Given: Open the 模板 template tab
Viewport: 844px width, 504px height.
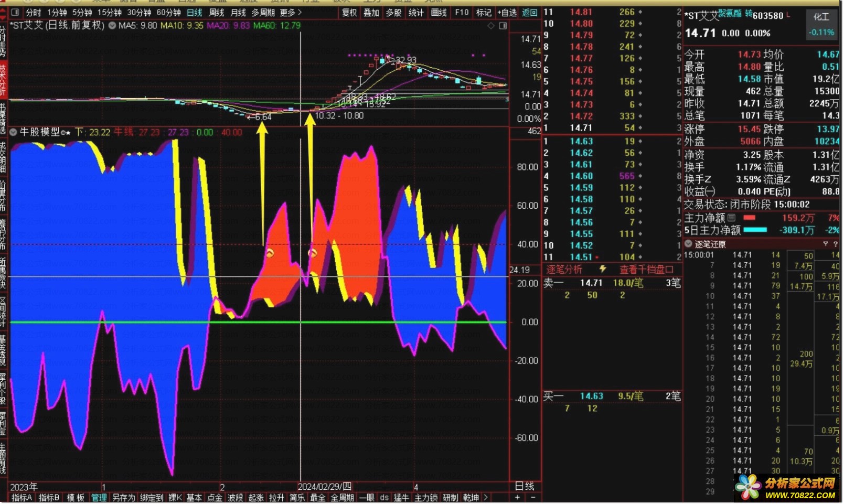Looking at the screenshot, I should [x=76, y=498].
